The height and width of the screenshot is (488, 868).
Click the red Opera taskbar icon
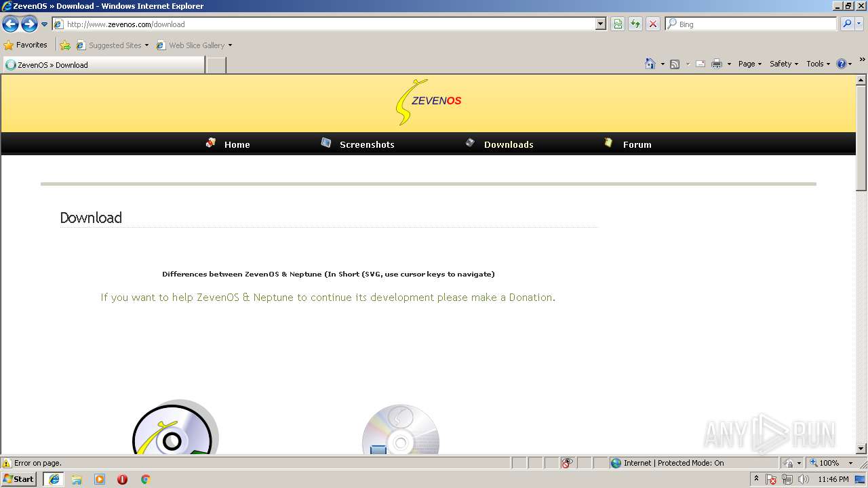pyautogui.click(x=122, y=479)
